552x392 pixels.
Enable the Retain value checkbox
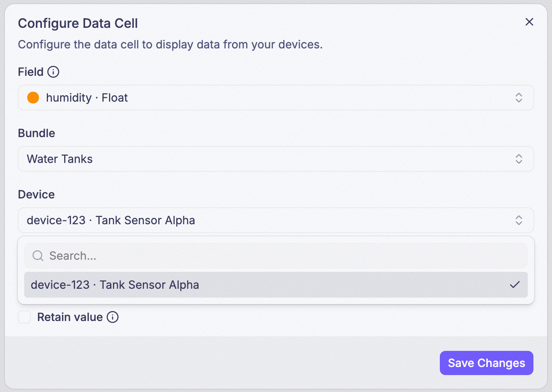(24, 317)
